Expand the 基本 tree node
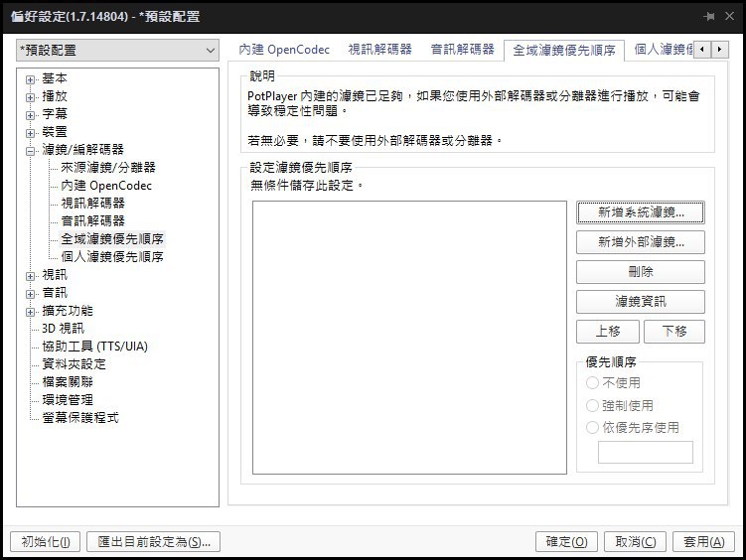The image size is (746, 560). (30, 79)
